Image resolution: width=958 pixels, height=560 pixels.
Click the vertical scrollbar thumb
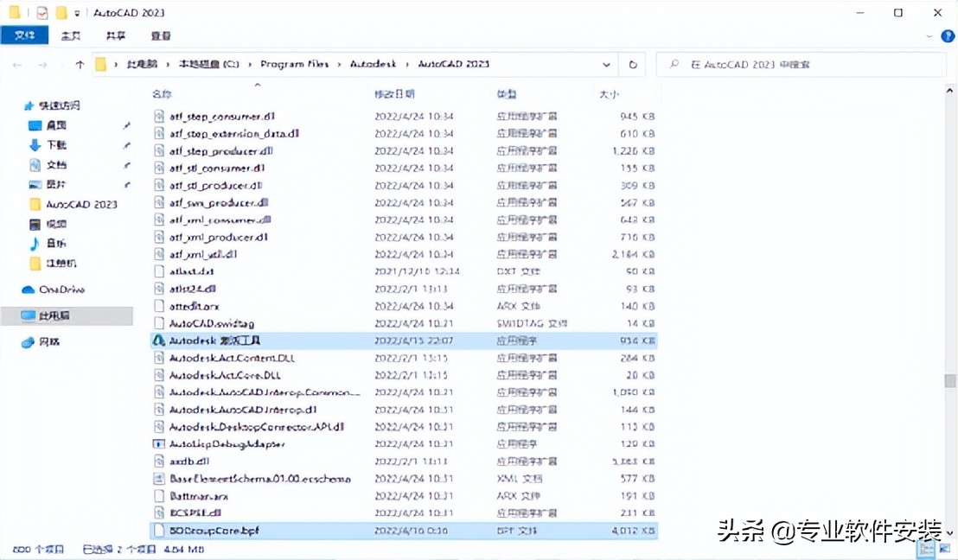(x=949, y=380)
